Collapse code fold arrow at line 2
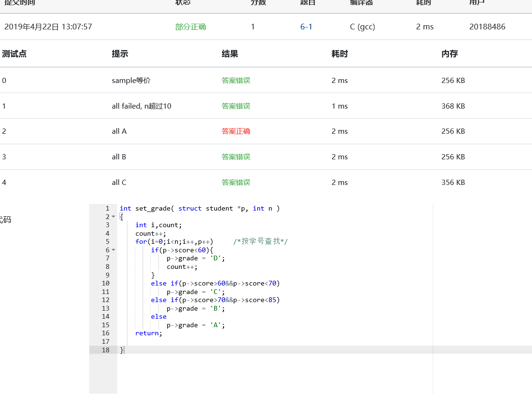 [x=113, y=217]
